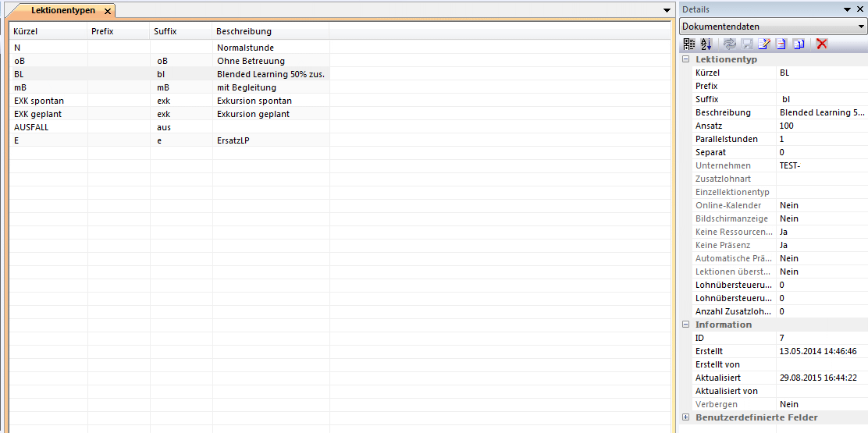The height and width of the screenshot is (433, 868).
Task: Open the Details panel options arrow
Action: 848,9
